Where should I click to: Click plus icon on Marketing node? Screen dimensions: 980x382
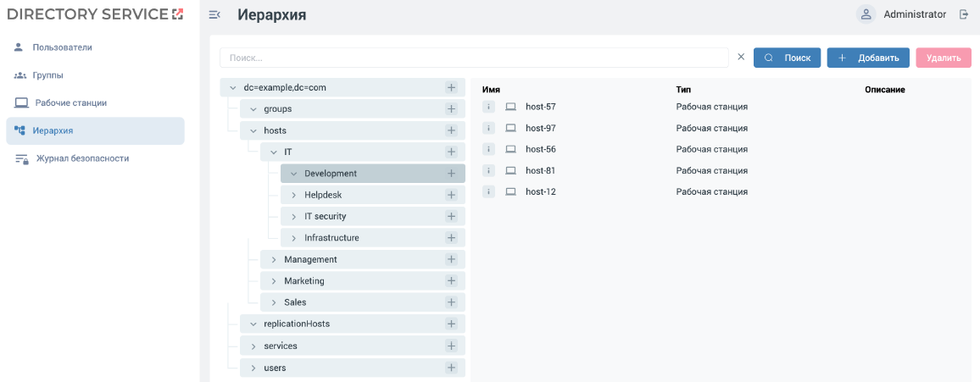coord(451,281)
